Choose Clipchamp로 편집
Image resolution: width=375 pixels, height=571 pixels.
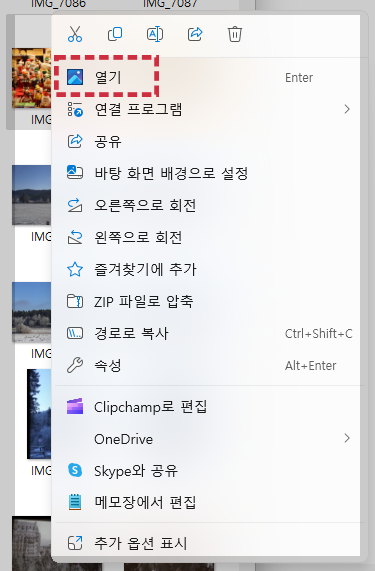point(208,407)
